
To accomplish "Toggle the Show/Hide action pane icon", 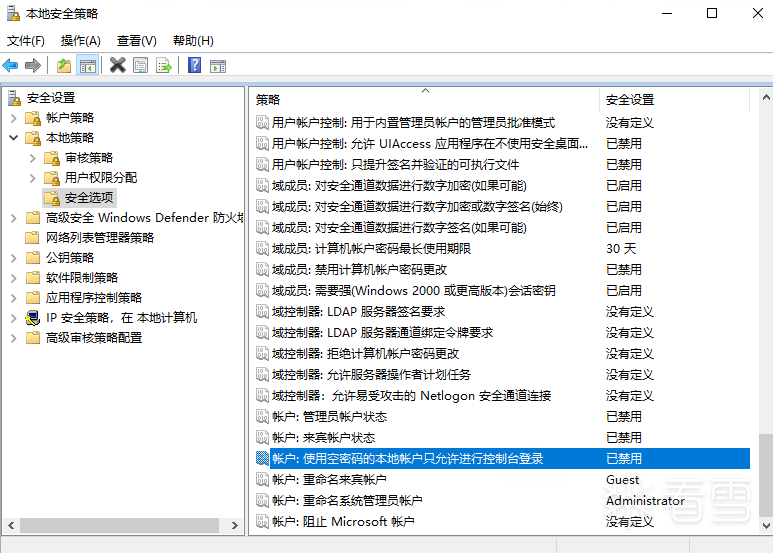I will 217,66.
